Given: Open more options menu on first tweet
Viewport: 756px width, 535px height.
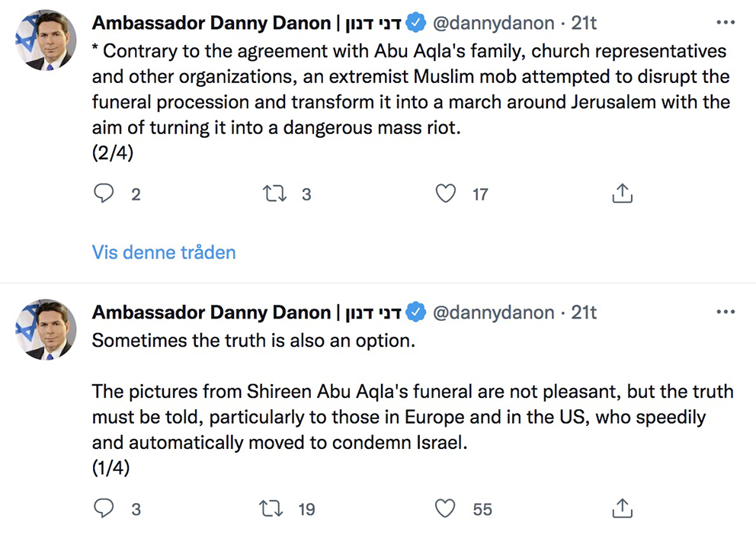Looking at the screenshot, I should pos(726,23).
